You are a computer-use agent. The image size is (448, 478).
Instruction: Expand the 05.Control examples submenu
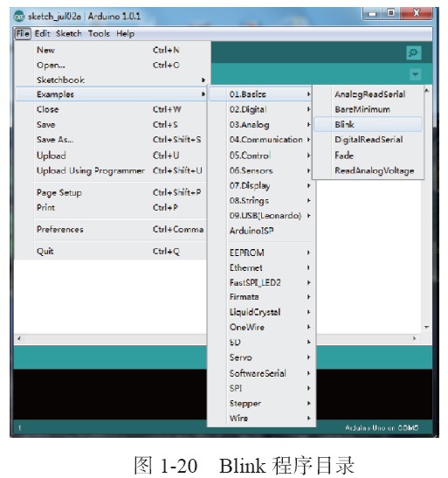click(x=261, y=156)
